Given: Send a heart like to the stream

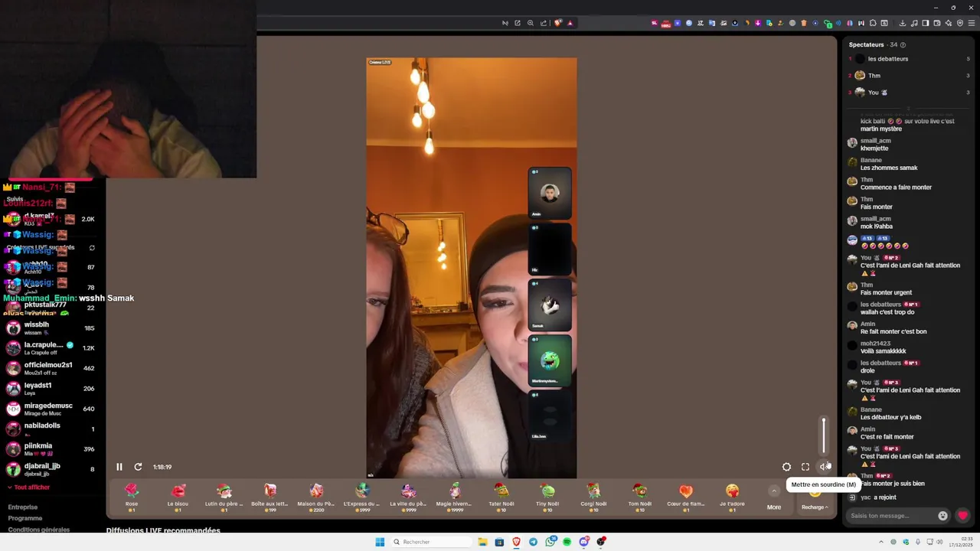Looking at the screenshot, I should [963, 516].
